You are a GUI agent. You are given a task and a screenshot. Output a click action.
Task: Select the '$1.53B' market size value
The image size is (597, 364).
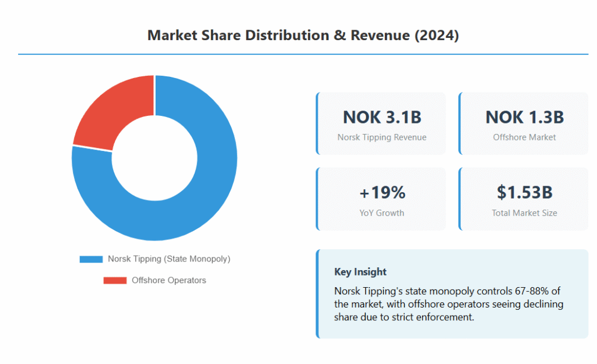[524, 192]
